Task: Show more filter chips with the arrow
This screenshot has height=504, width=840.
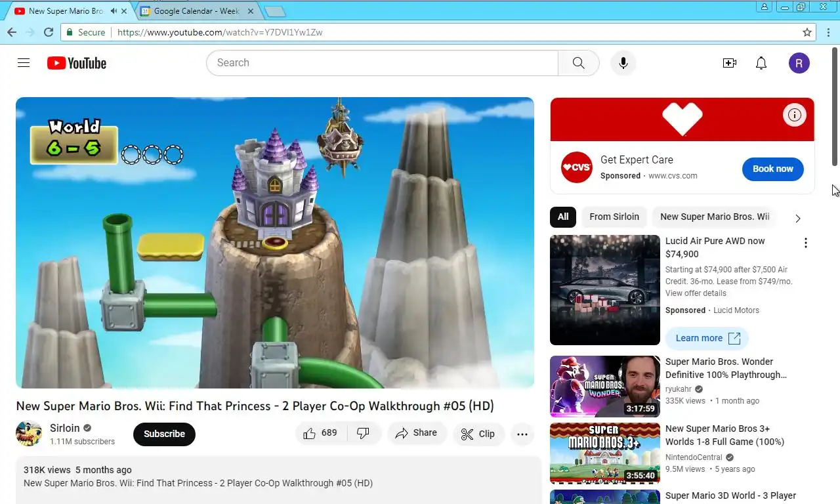Action: [798, 218]
